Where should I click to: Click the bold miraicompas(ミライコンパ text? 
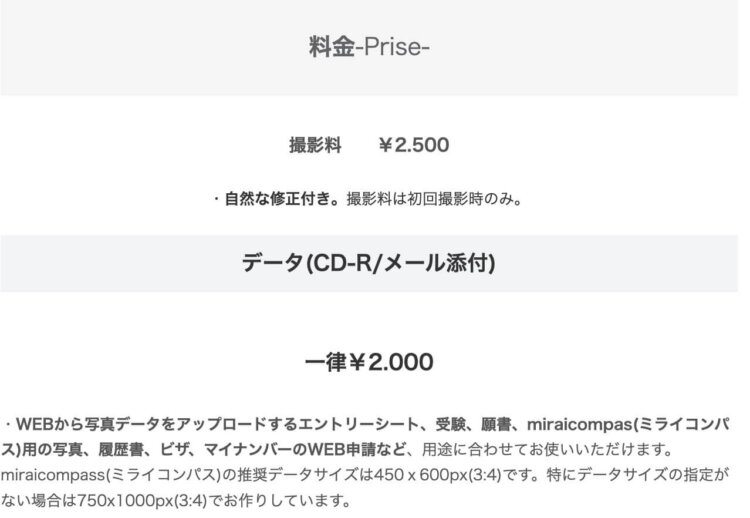coord(628,424)
